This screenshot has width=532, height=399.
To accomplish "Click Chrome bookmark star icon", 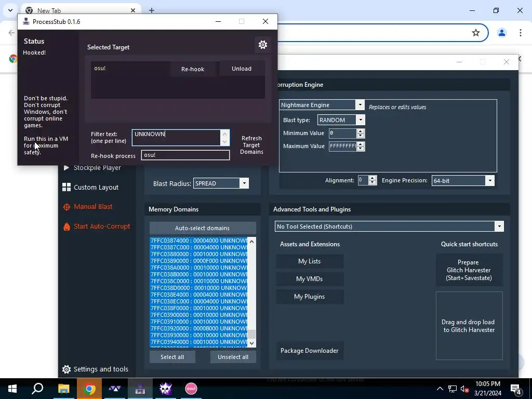I will click(x=476, y=33).
